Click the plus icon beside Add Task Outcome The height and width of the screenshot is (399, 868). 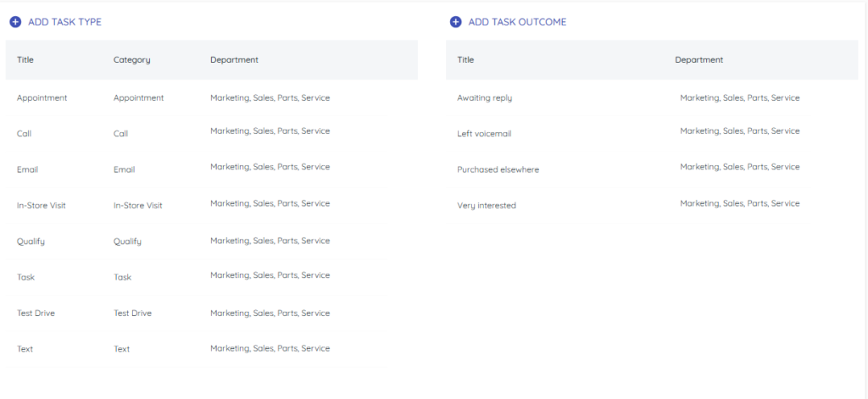pyautogui.click(x=455, y=22)
